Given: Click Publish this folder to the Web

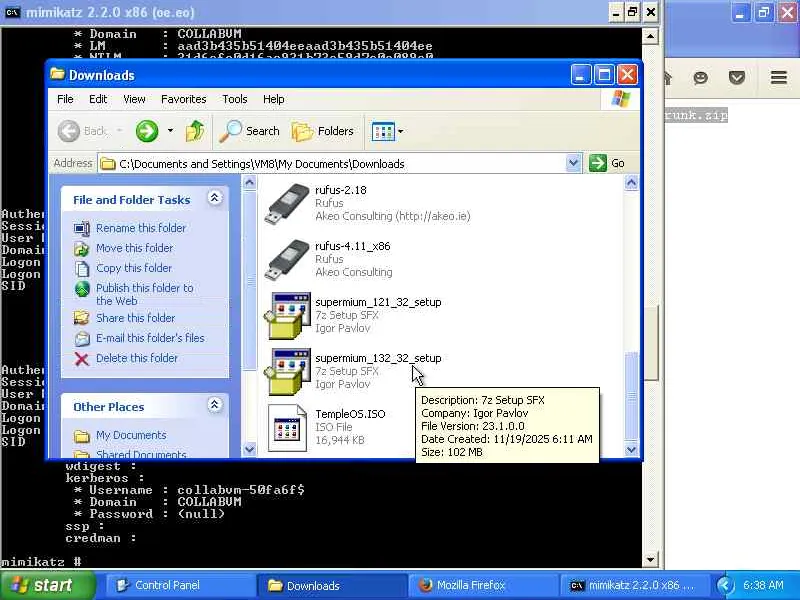Looking at the screenshot, I should pos(145,294).
